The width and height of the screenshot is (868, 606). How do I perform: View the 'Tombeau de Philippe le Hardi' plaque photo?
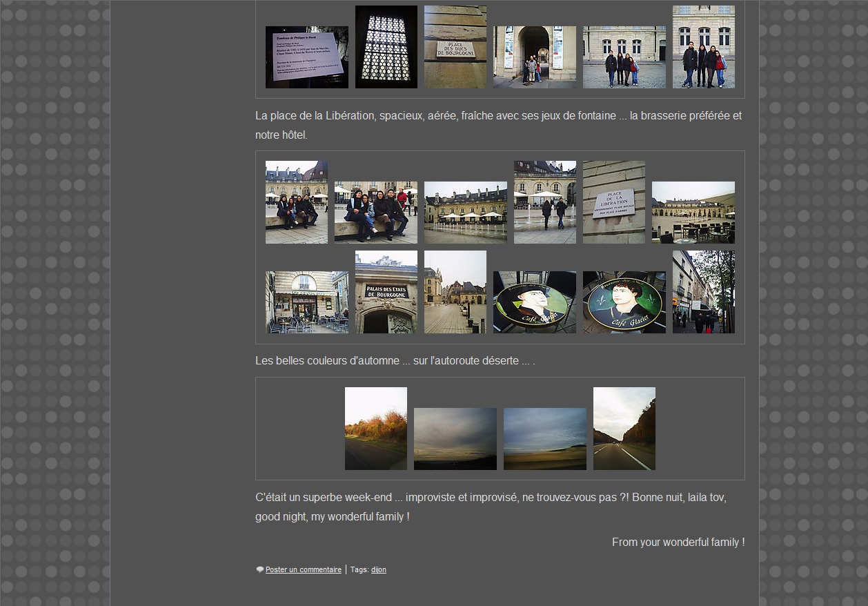click(x=306, y=57)
